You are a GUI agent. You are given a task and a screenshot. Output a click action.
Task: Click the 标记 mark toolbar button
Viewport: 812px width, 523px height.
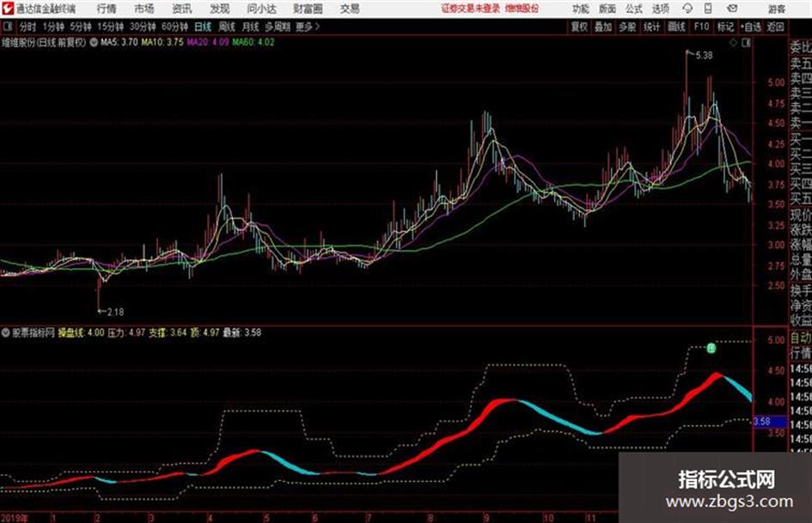(x=725, y=27)
